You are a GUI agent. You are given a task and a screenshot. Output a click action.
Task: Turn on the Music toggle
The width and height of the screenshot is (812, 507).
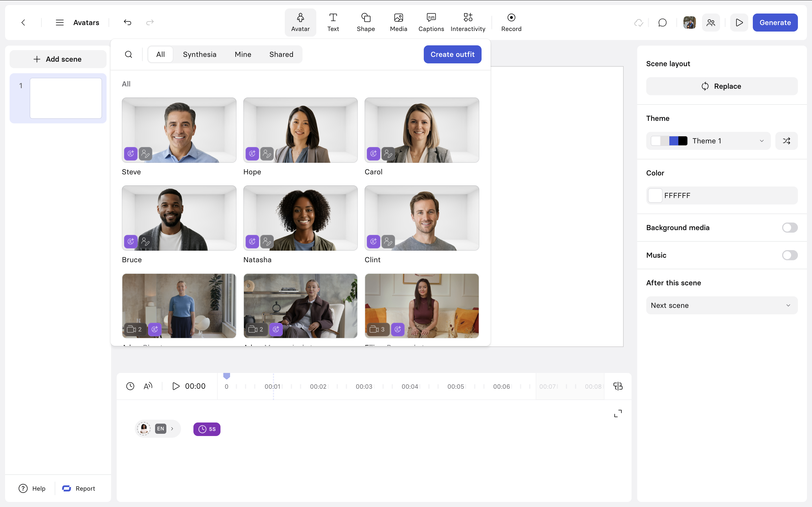(x=789, y=255)
